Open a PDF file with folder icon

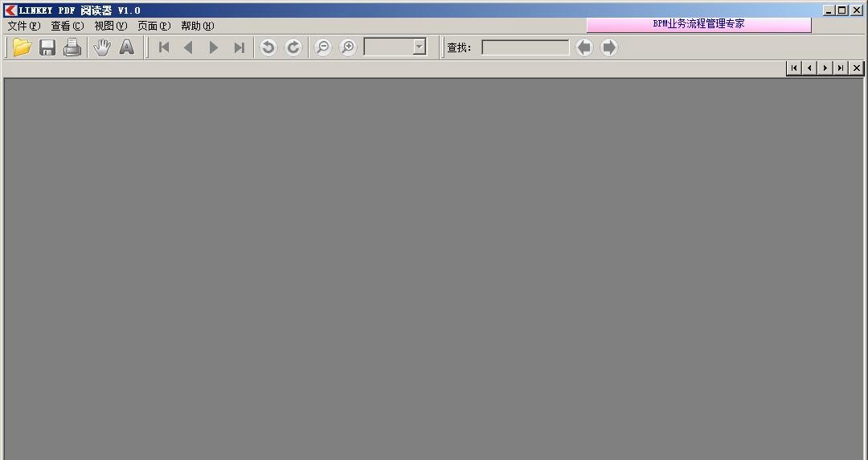pyautogui.click(x=23, y=47)
